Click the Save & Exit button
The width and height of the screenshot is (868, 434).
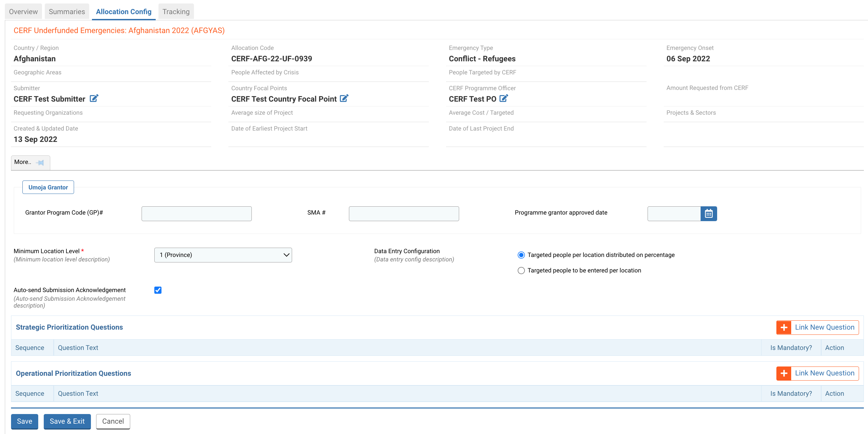(x=67, y=421)
